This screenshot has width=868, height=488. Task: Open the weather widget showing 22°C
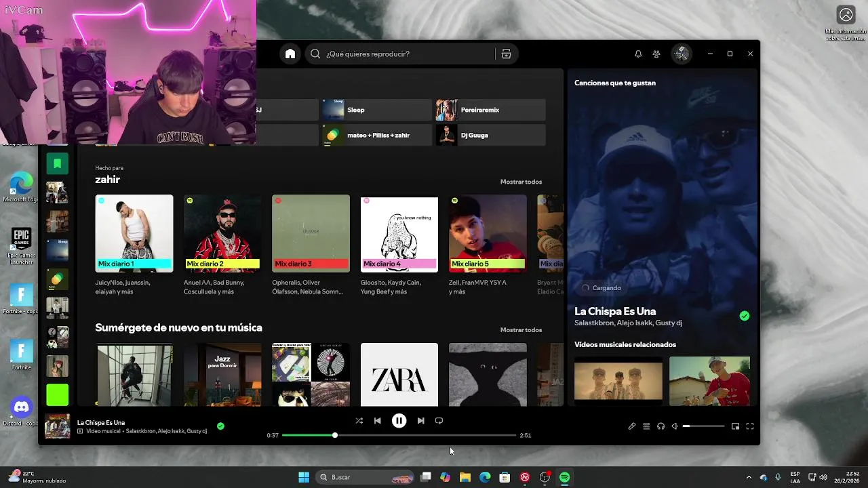click(37, 477)
